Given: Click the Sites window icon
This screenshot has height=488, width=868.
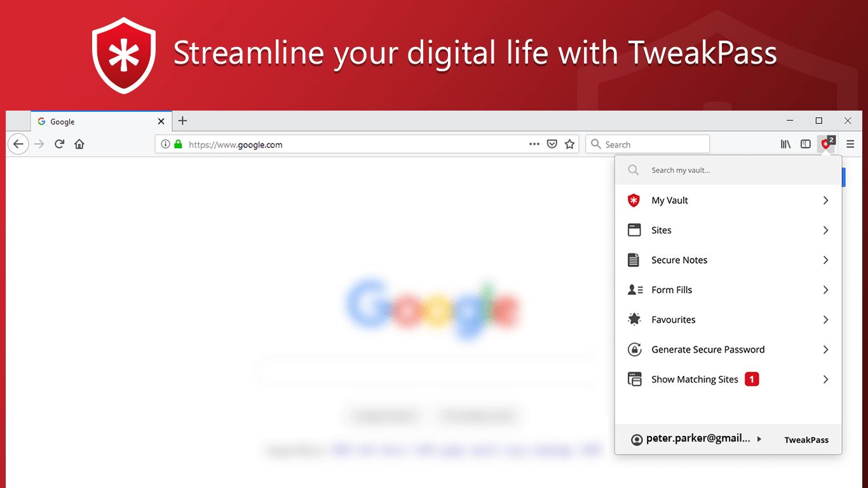Looking at the screenshot, I should pyautogui.click(x=634, y=230).
